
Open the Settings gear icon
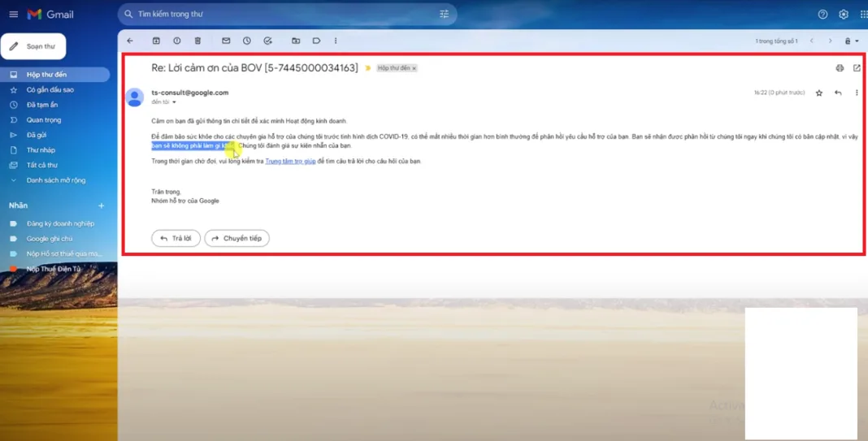(843, 15)
